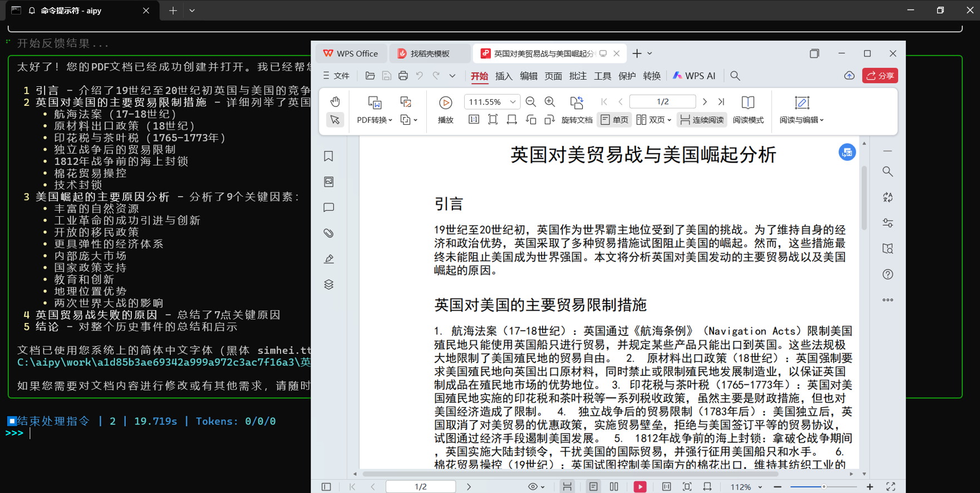This screenshot has height=493, width=980.
Task: Rotate the document counterclockwise
Action: point(531,120)
